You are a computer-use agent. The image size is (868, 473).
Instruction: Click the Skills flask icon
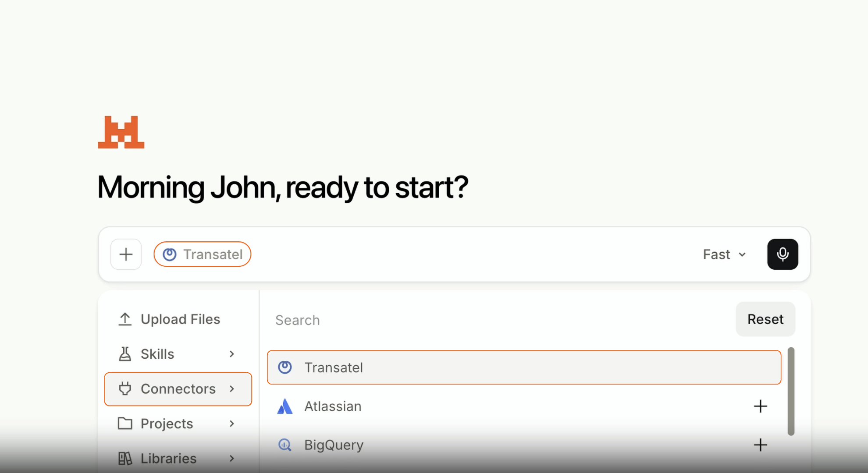(125, 354)
